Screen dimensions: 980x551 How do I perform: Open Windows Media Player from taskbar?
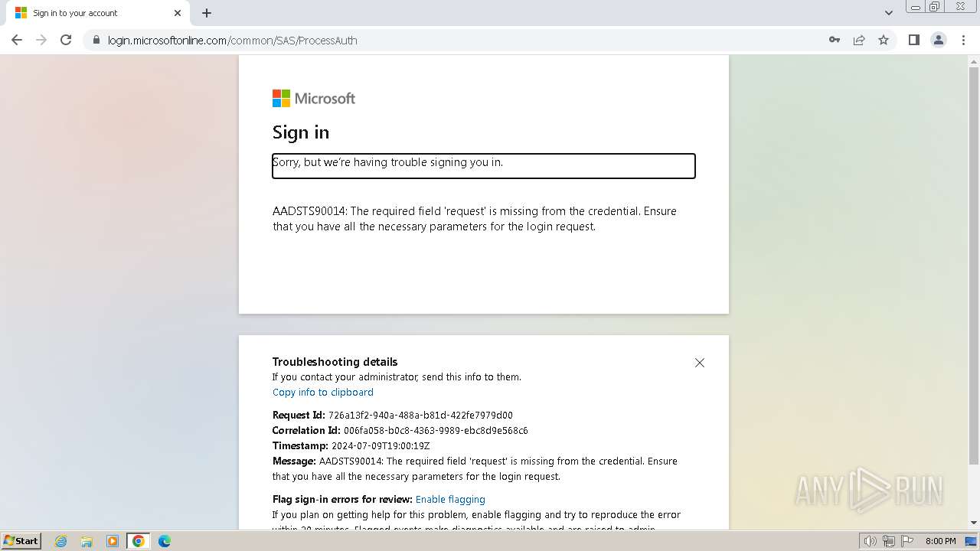click(113, 541)
